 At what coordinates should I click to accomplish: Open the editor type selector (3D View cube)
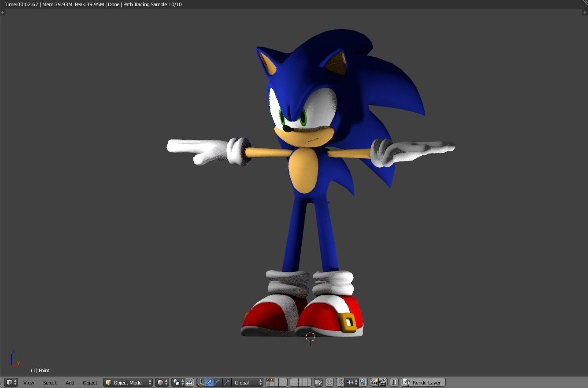(11, 382)
